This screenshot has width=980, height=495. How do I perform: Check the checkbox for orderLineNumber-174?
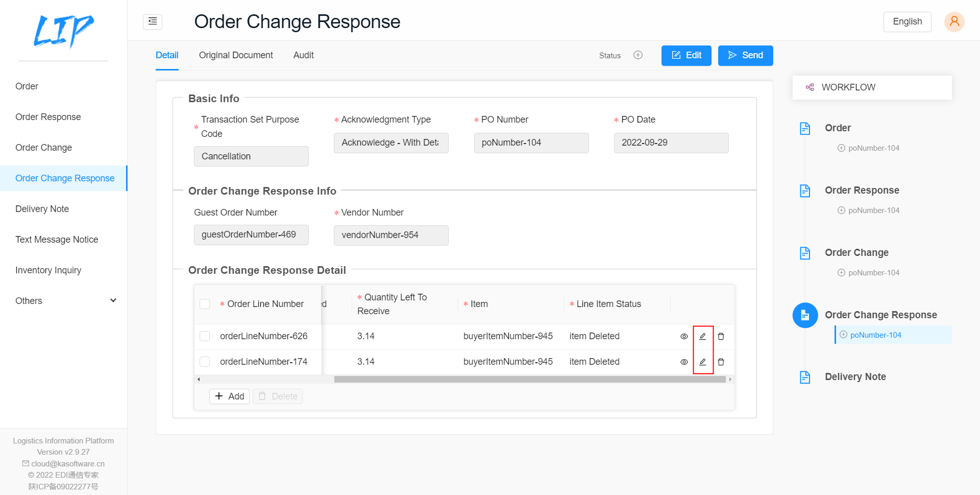(x=205, y=361)
